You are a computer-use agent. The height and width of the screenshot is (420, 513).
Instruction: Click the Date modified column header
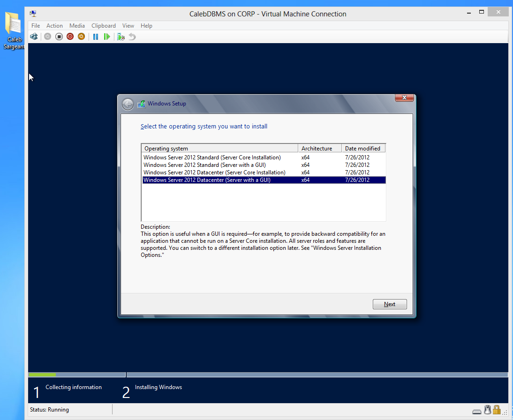[363, 149]
